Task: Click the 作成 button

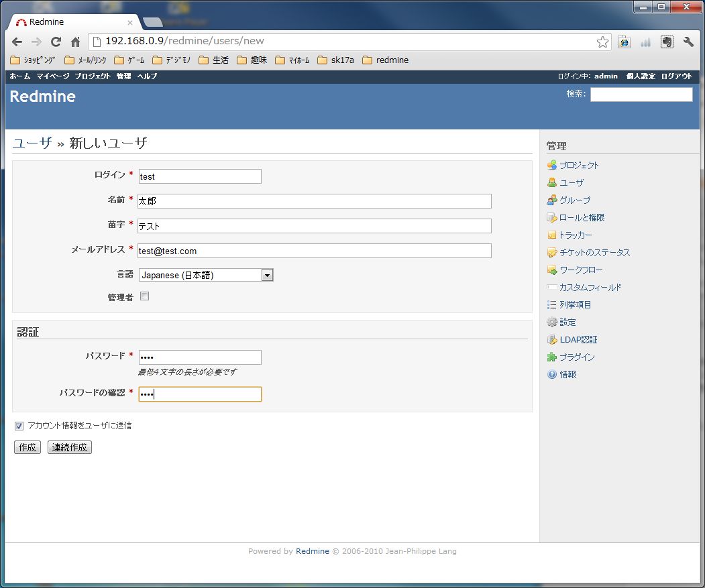Action: [x=28, y=447]
